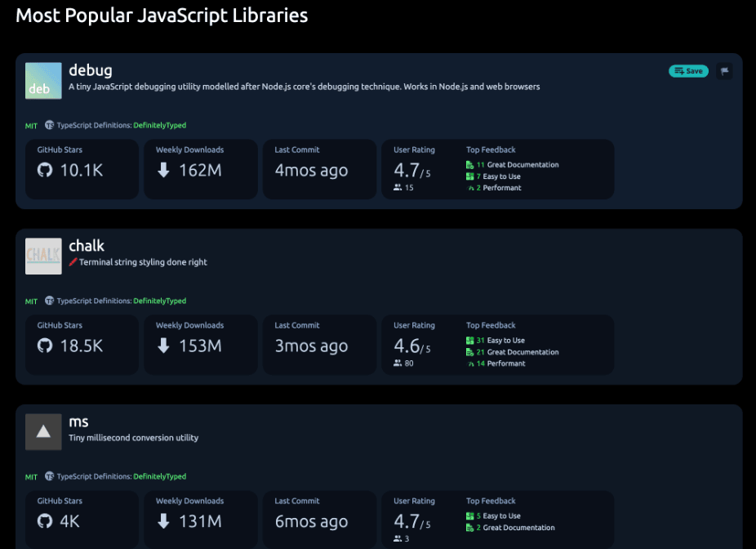Click the 4.6/5 user rating for chalk
Viewport: 756px width, 549px height.
412,346
